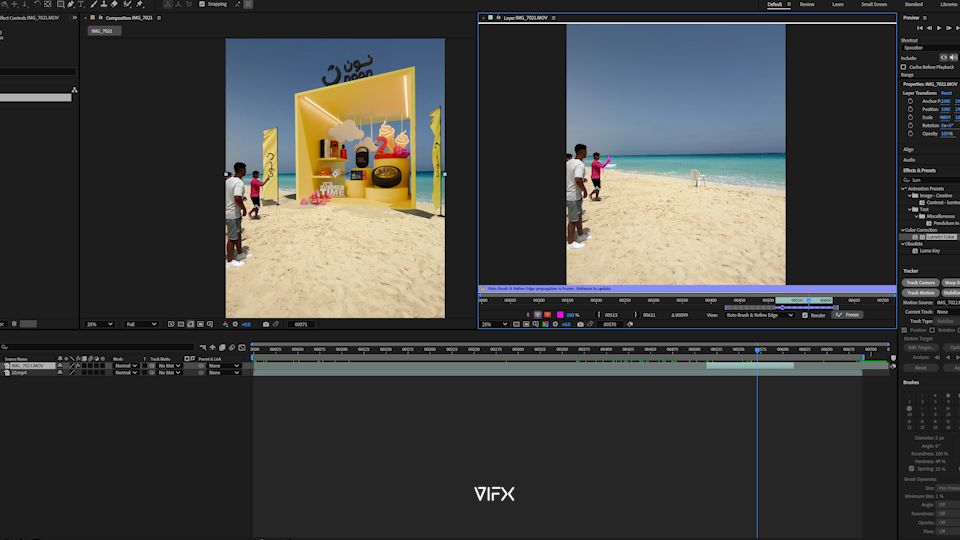Jump to first frame in Preview panel
The width and height of the screenshot is (960, 540).
[x=920, y=28]
